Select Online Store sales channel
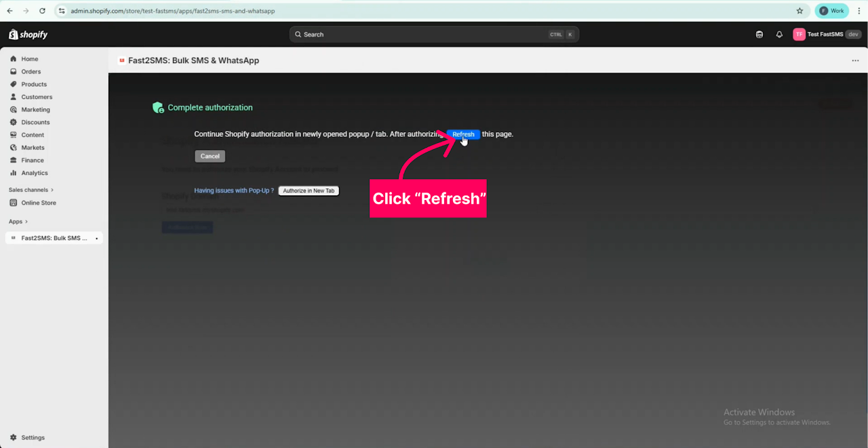 pos(39,203)
